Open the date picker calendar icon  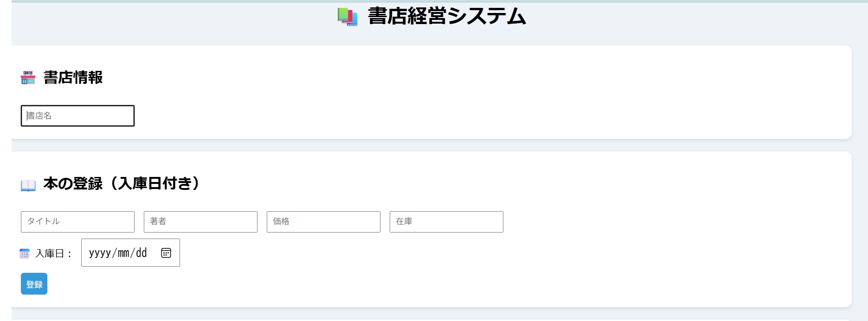coord(166,253)
